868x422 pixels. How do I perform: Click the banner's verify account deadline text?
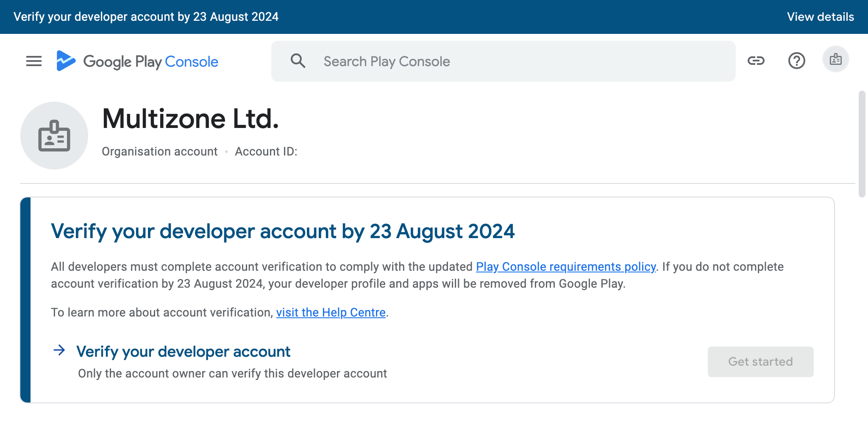coord(146,17)
